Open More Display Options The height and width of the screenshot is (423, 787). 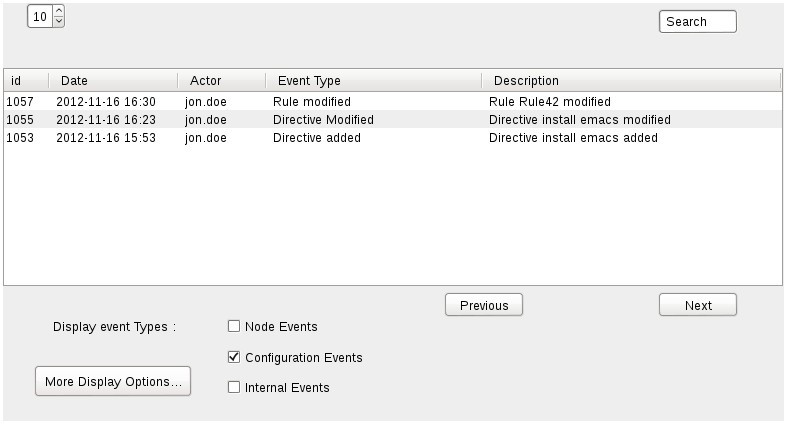tap(113, 381)
